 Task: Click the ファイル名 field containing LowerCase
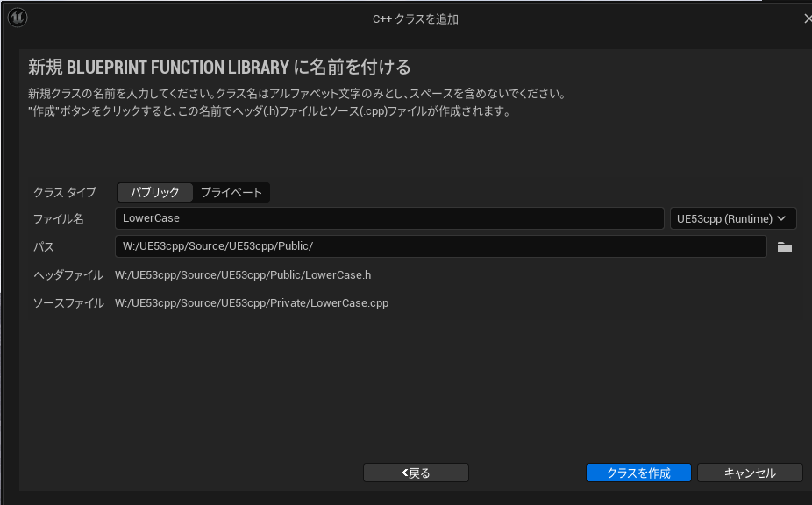pyautogui.click(x=389, y=218)
